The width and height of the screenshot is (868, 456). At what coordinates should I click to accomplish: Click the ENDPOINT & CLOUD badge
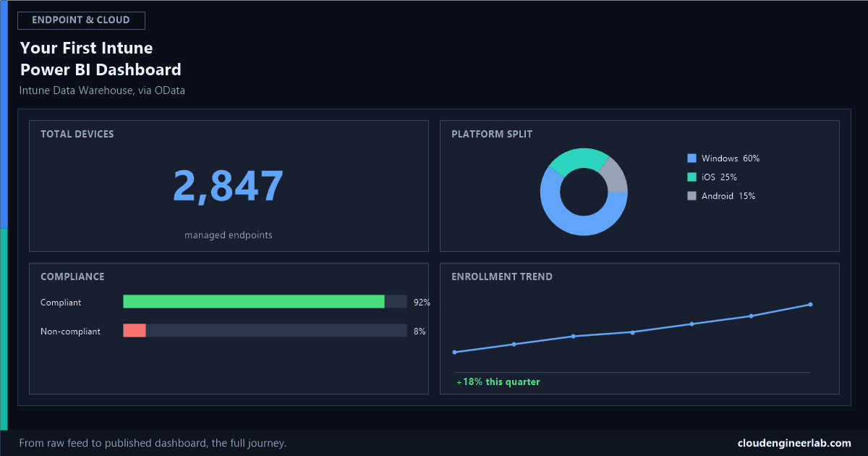tap(82, 20)
